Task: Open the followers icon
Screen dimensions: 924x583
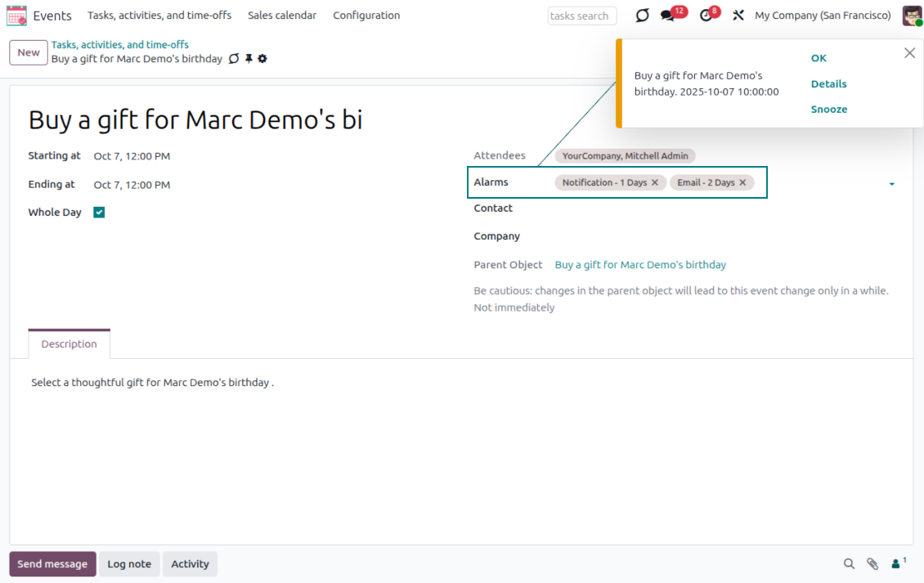Action: coord(898,563)
